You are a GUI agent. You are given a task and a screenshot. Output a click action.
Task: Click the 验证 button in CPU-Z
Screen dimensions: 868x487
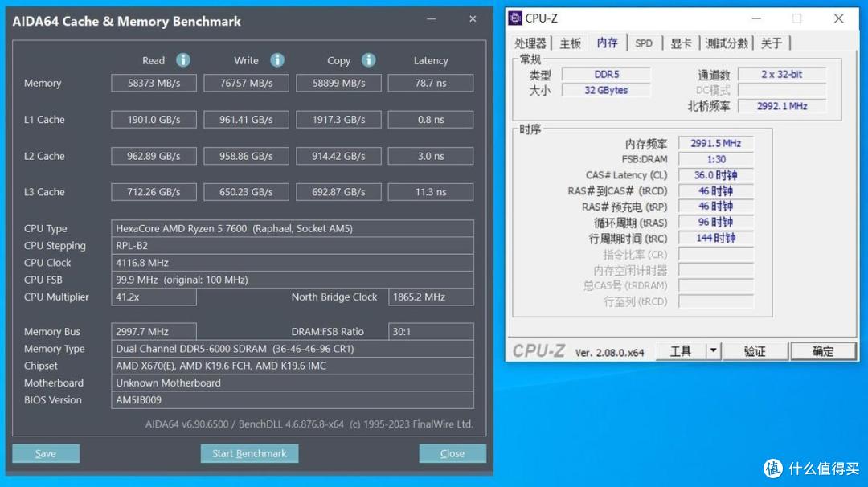[755, 351]
